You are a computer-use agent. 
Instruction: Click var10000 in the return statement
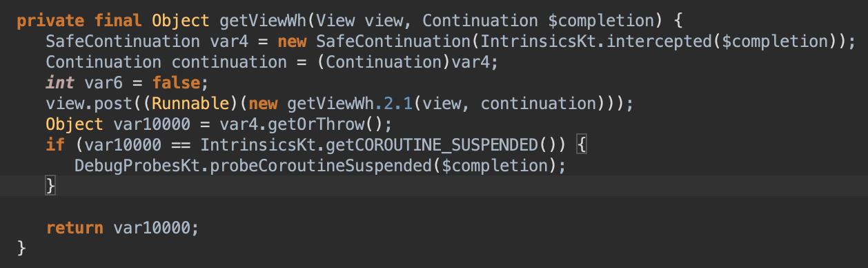coord(152,228)
